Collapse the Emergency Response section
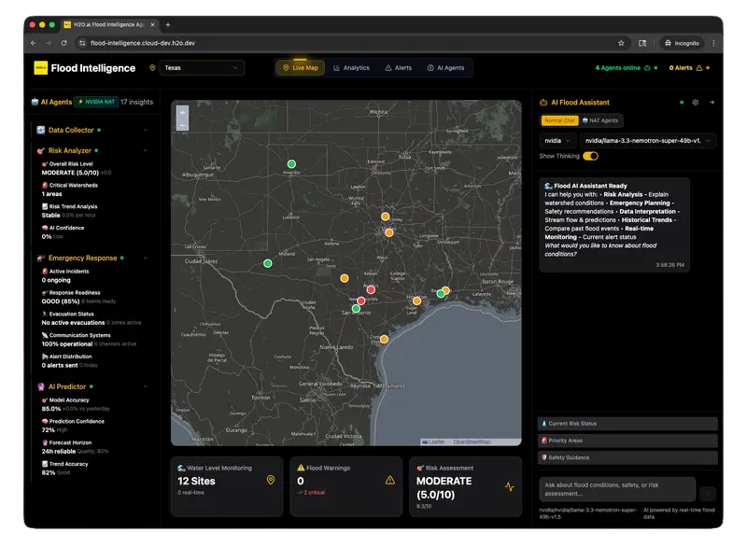The height and width of the screenshot is (560, 747). 146,259
